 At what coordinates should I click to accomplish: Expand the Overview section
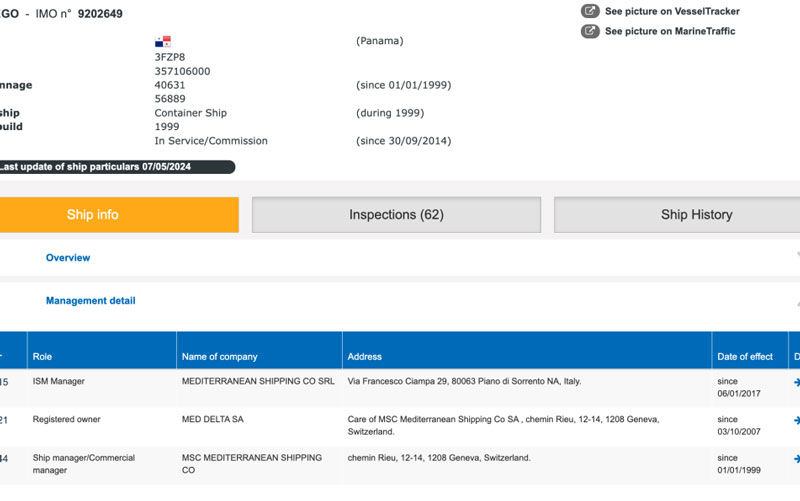tap(68, 258)
